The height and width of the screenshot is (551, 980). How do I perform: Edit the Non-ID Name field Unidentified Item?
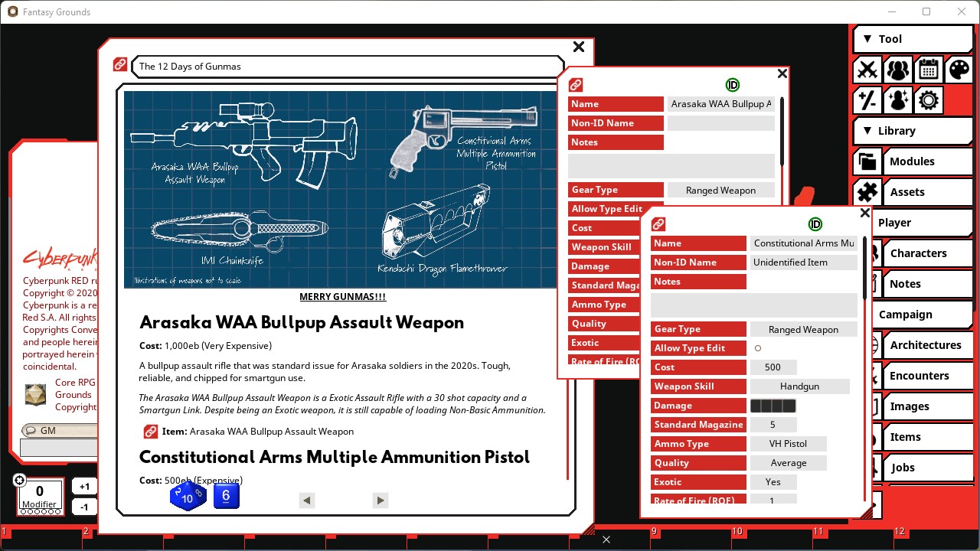click(804, 262)
